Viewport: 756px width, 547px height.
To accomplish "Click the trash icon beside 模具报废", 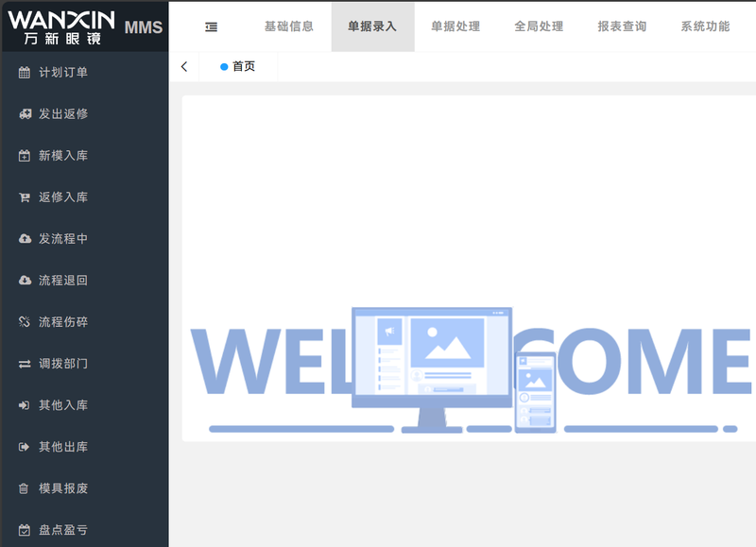I will [24, 488].
